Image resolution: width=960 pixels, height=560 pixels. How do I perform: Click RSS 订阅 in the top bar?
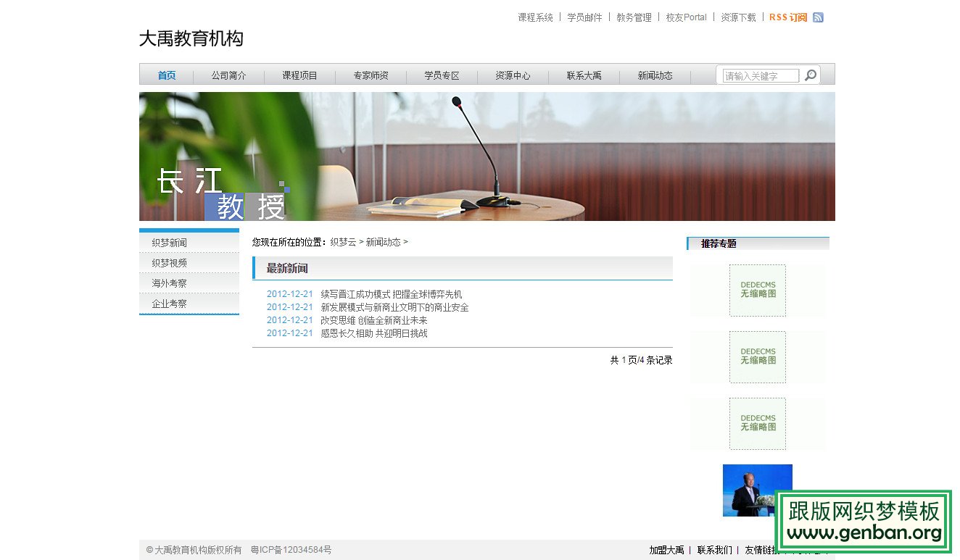pos(786,17)
